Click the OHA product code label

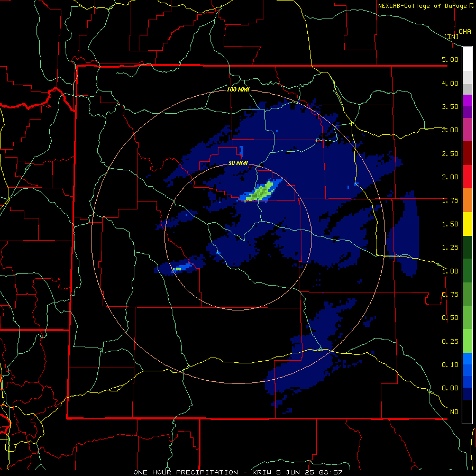point(465,32)
